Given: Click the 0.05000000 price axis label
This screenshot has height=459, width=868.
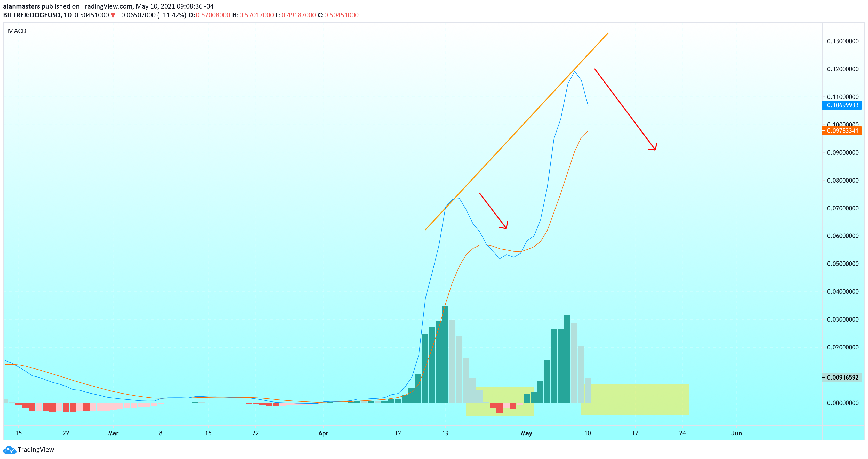Looking at the screenshot, I should click(843, 264).
